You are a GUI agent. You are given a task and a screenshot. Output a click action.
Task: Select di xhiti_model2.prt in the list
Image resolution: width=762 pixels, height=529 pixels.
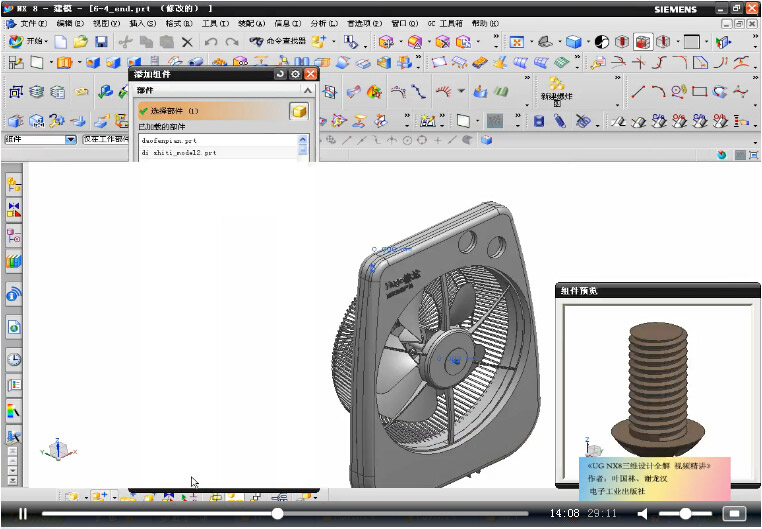[x=218, y=153]
